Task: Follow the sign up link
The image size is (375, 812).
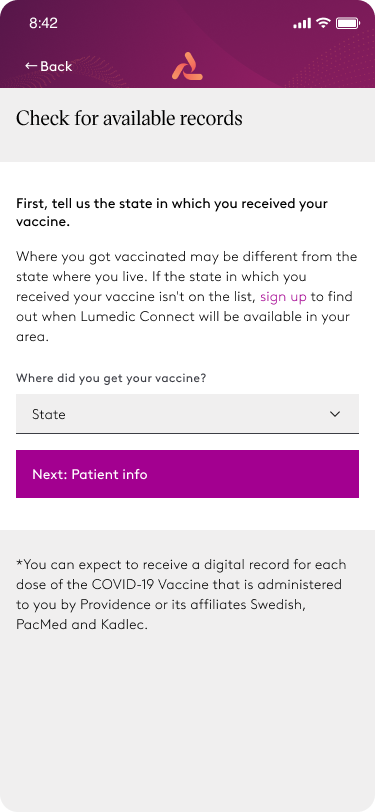Action: tap(283, 297)
